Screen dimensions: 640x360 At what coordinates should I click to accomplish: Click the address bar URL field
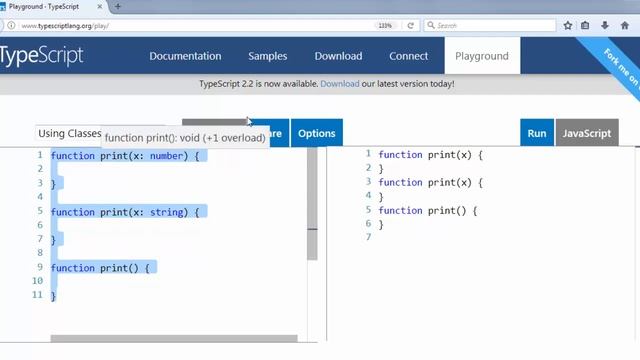[x=196, y=26]
